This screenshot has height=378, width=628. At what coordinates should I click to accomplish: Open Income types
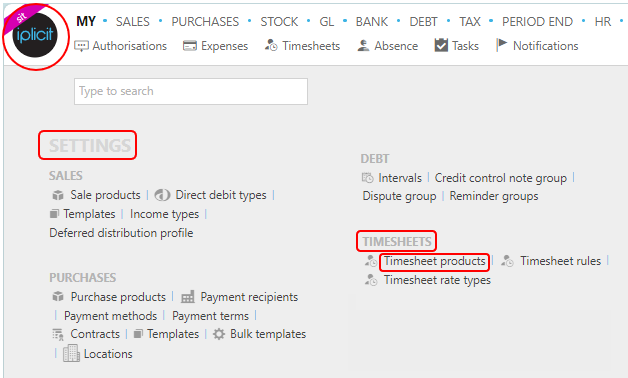[x=164, y=214]
